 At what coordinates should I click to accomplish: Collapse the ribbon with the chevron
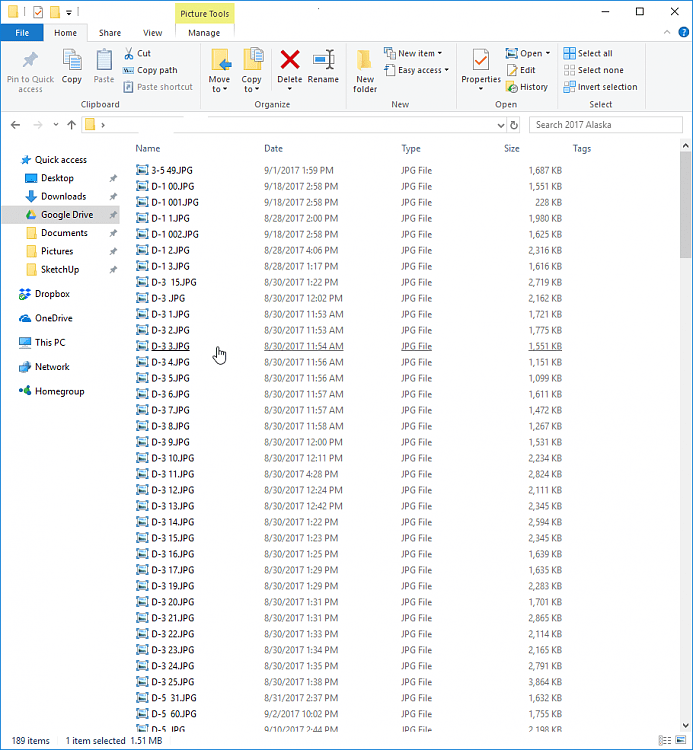click(x=667, y=32)
